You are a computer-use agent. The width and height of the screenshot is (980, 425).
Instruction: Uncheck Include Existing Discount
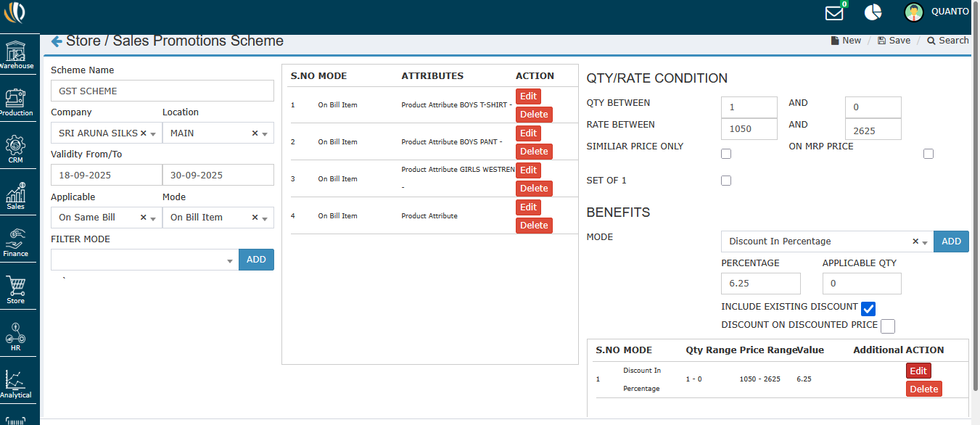coord(868,308)
